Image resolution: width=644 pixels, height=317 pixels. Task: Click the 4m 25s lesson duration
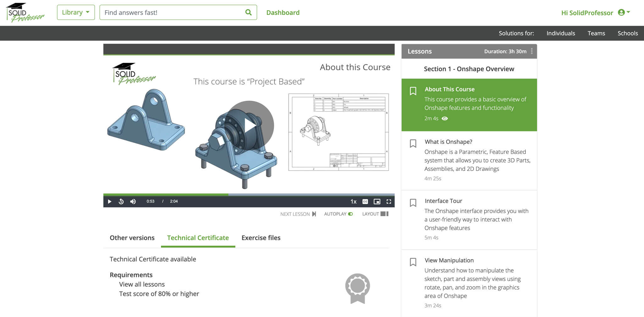coord(433,178)
